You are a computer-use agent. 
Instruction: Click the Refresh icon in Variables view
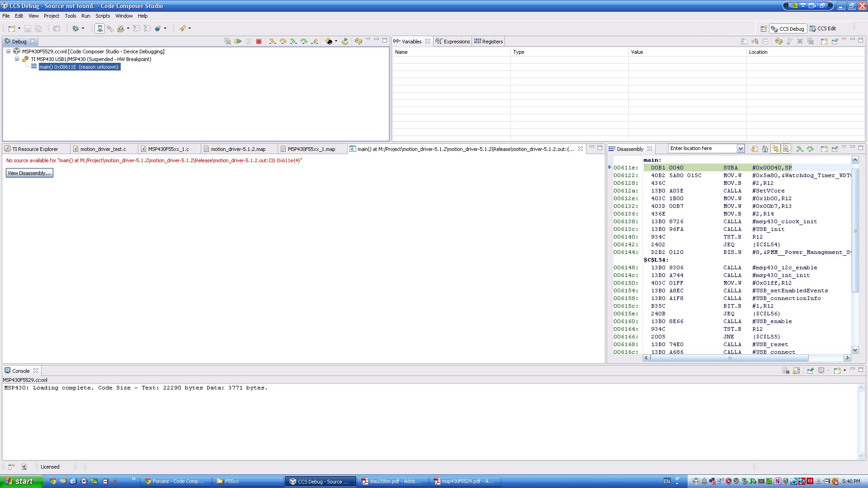click(x=778, y=41)
